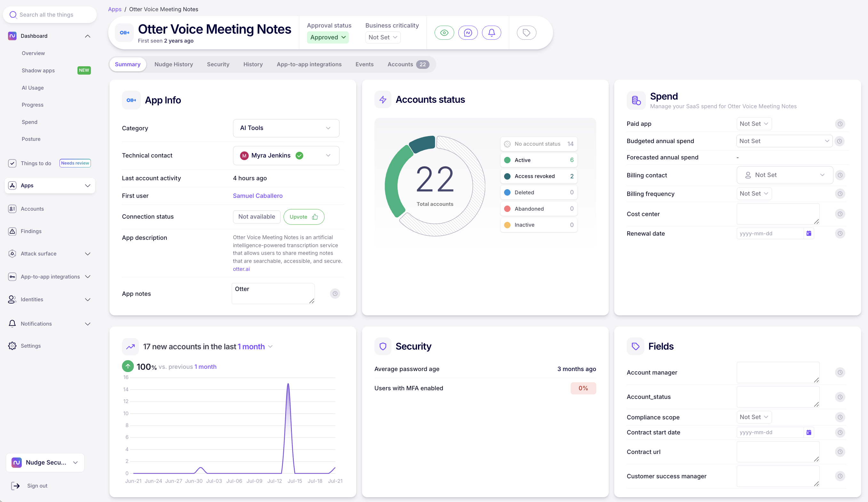Switch to the Security tab
The image size is (868, 502).
tap(218, 64)
